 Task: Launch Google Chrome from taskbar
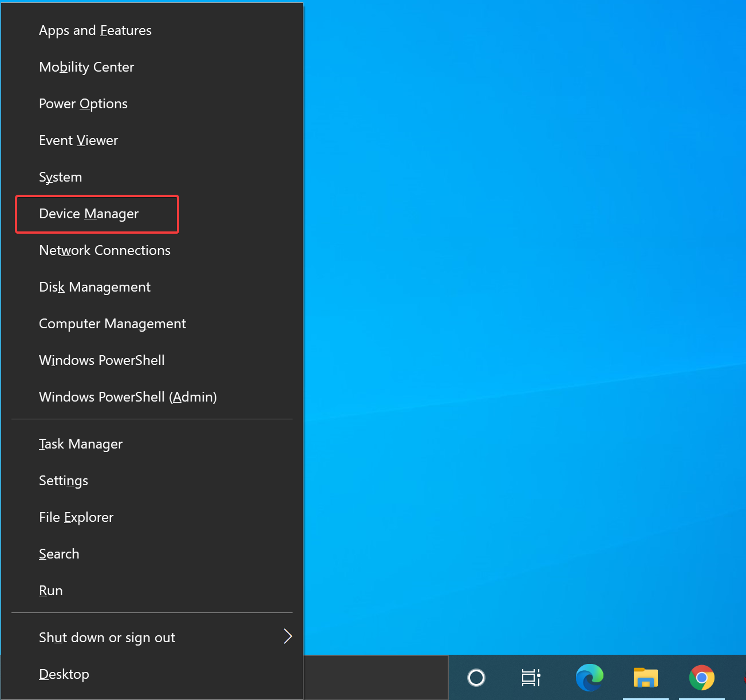coord(702,678)
